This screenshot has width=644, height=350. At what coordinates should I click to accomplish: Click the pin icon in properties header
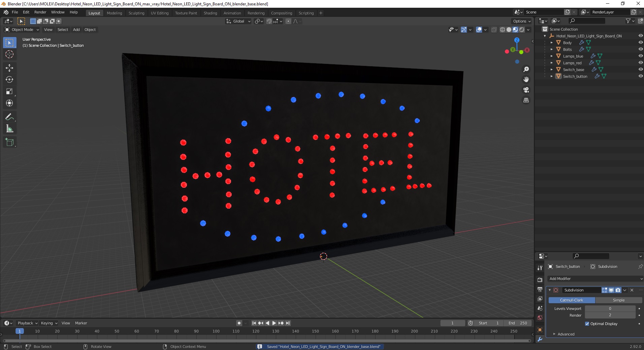pos(640,267)
